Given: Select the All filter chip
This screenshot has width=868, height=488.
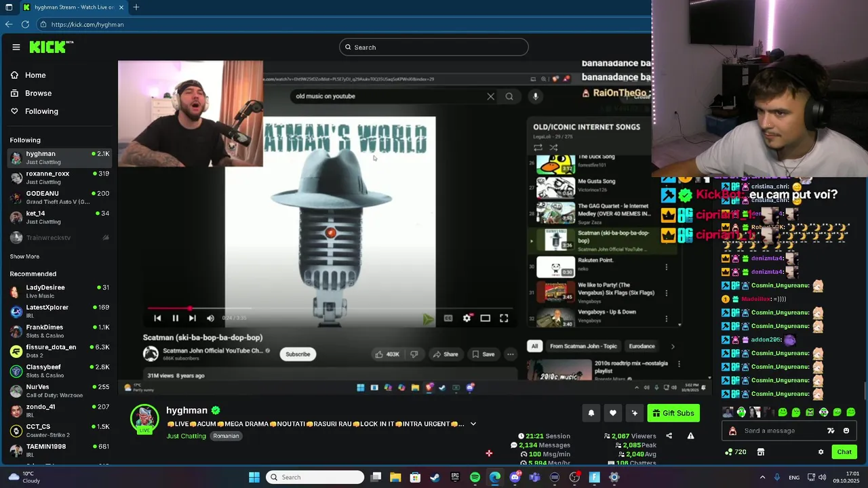Looking at the screenshot, I should [x=534, y=346].
